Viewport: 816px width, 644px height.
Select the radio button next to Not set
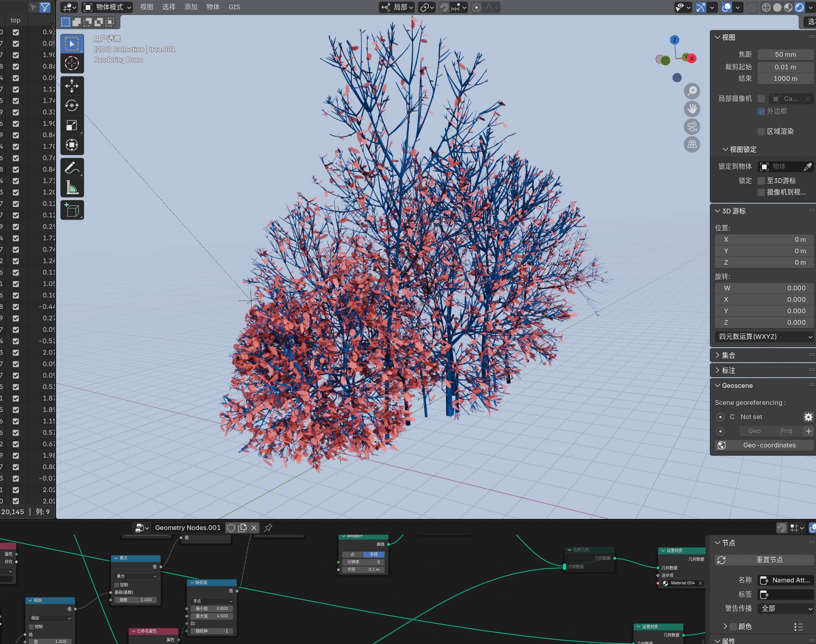[x=720, y=417]
